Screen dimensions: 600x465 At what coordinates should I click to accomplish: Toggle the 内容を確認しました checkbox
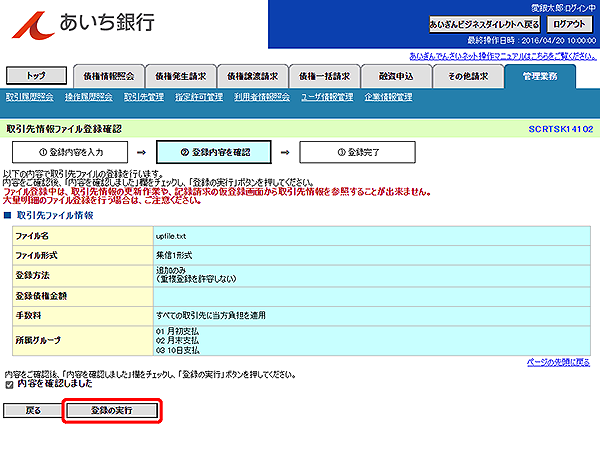coord(10,385)
